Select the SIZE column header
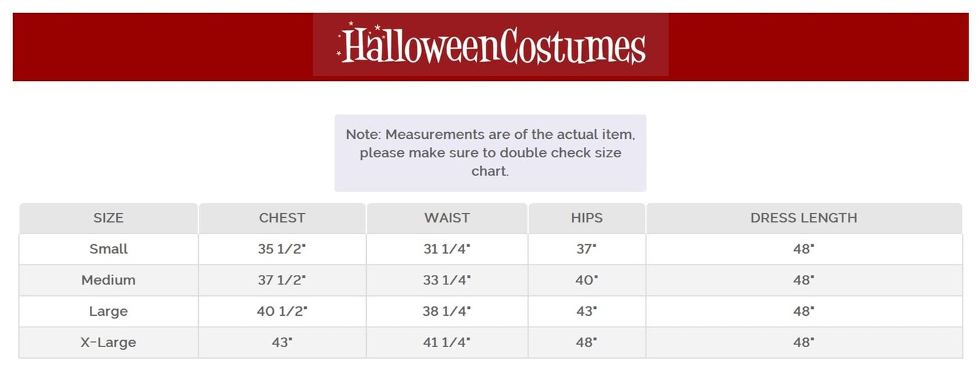 coord(108,218)
